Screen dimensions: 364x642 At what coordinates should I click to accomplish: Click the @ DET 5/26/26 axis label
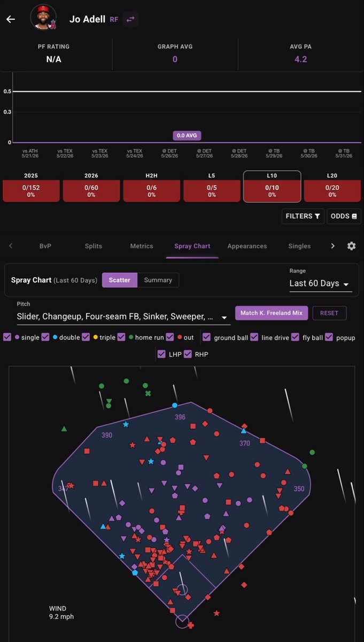(x=169, y=154)
